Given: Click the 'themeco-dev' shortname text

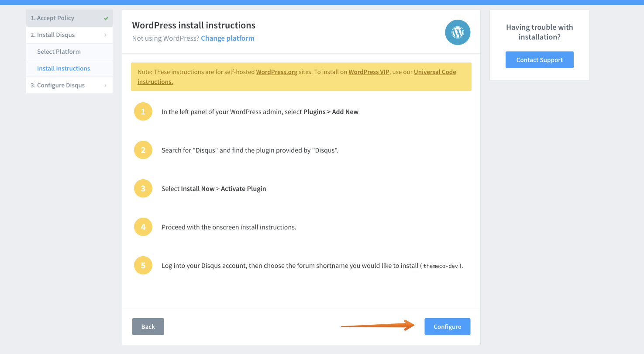Looking at the screenshot, I should (441, 266).
